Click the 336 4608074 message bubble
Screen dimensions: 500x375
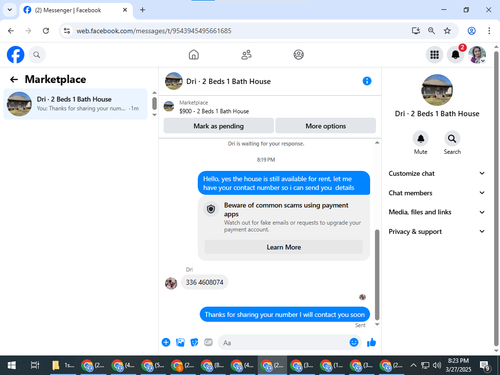coord(204,282)
